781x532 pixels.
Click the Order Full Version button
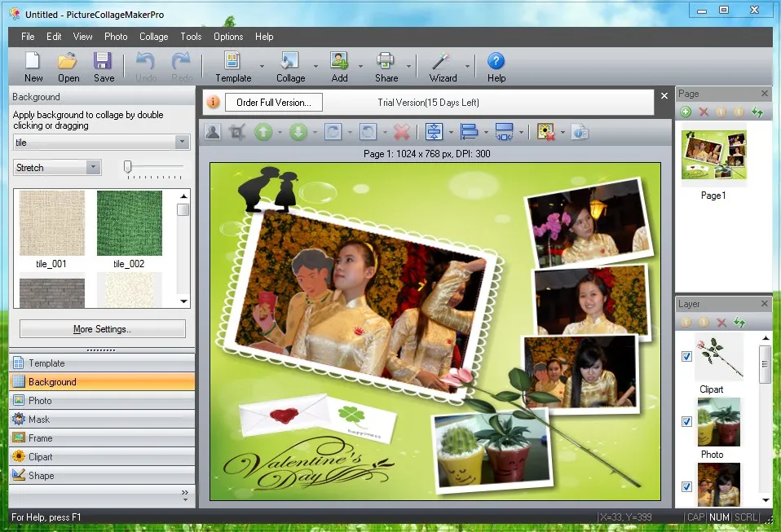[x=273, y=103]
